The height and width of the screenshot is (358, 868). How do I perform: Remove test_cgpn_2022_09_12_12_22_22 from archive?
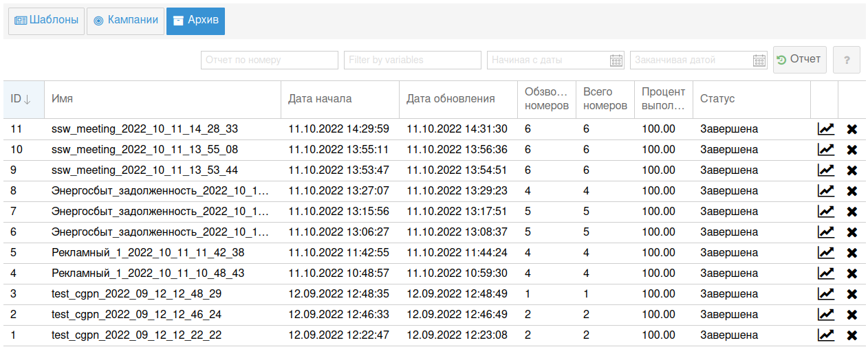(x=851, y=335)
